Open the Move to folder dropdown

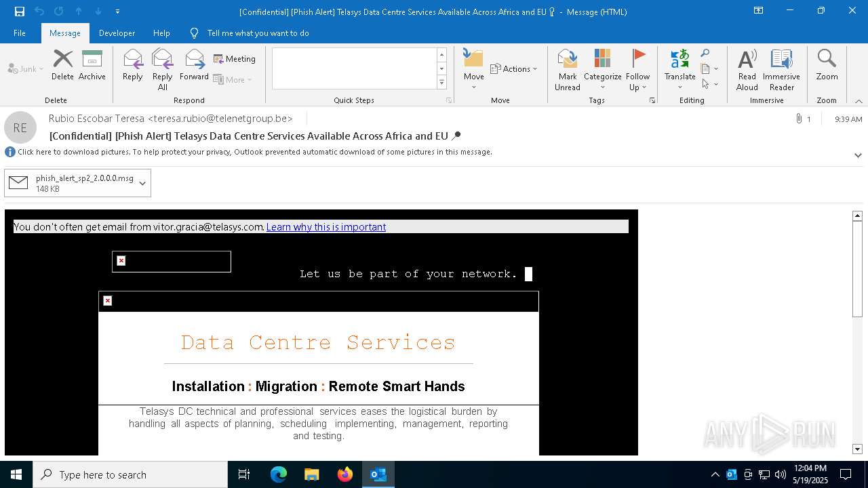[x=474, y=70]
